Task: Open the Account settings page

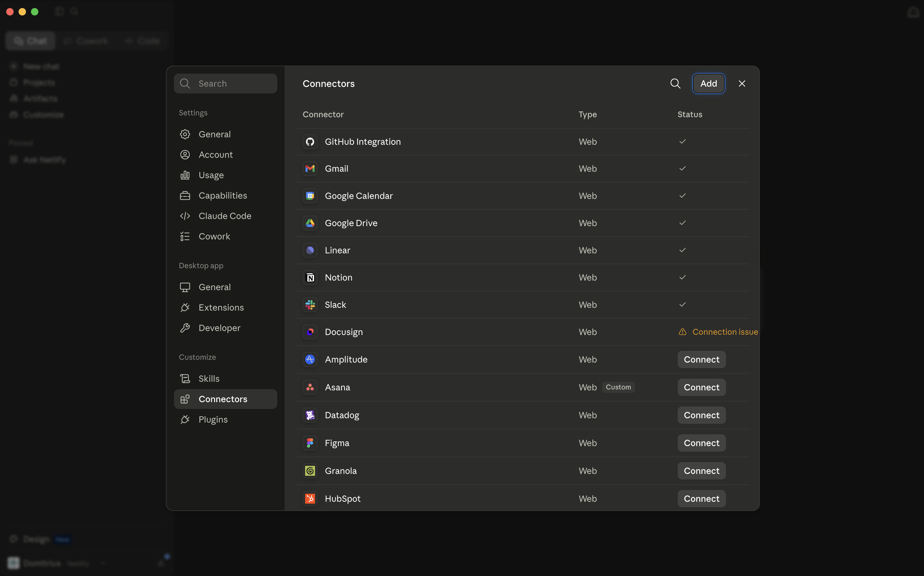Action: 225,155
